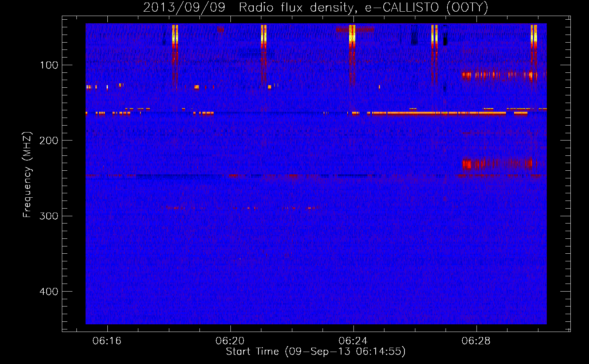
Task: Select the 200 MHz frequency axis label
Action: coord(49,141)
